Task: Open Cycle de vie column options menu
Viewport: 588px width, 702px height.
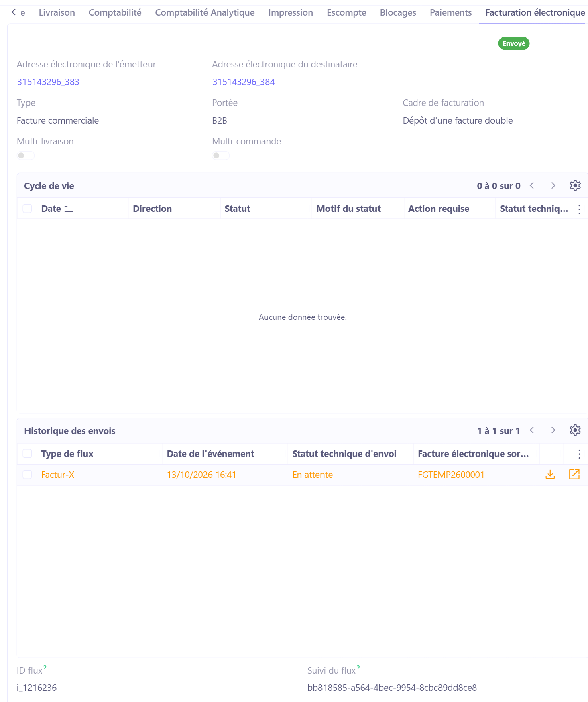Action: [579, 209]
